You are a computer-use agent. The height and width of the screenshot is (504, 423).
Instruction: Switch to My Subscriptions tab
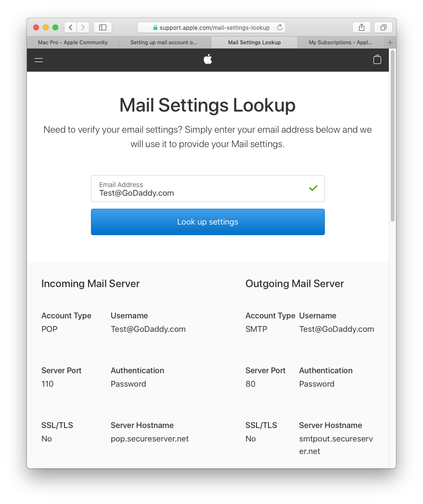[x=340, y=42]
